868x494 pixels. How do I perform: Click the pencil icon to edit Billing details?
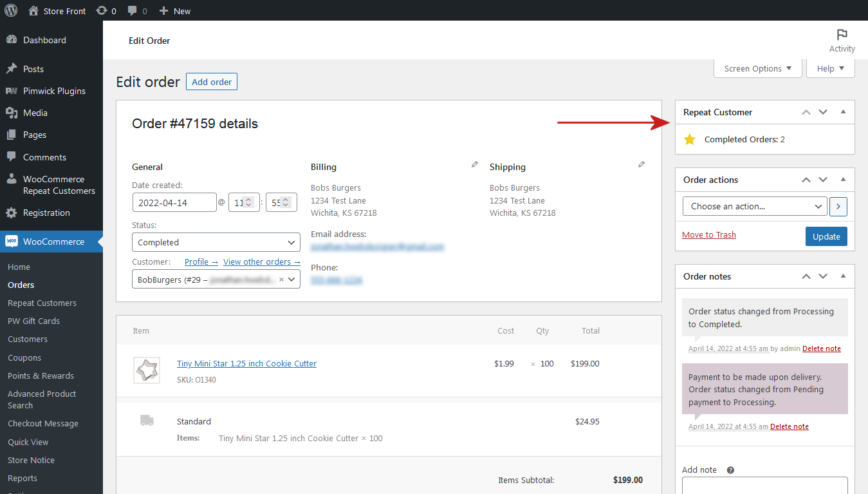point(474,164)
